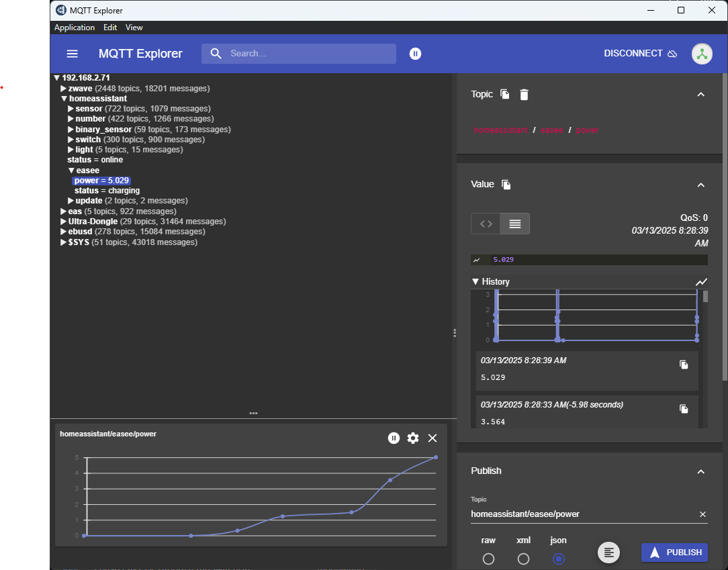
Task: Click the small chart icon beside 5.029
Action: click(x=476, y=260)
